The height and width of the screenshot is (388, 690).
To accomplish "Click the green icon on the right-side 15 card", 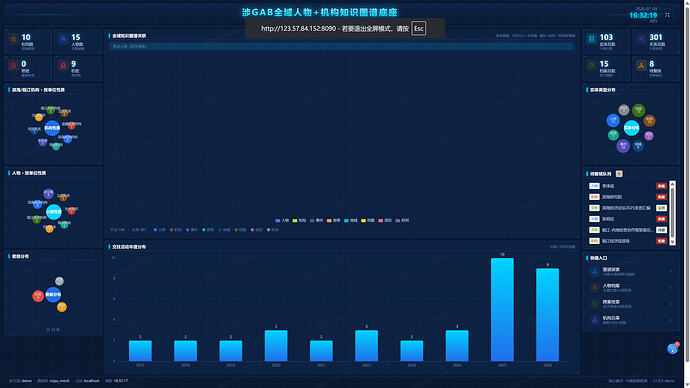I will (x=591, y=66).
